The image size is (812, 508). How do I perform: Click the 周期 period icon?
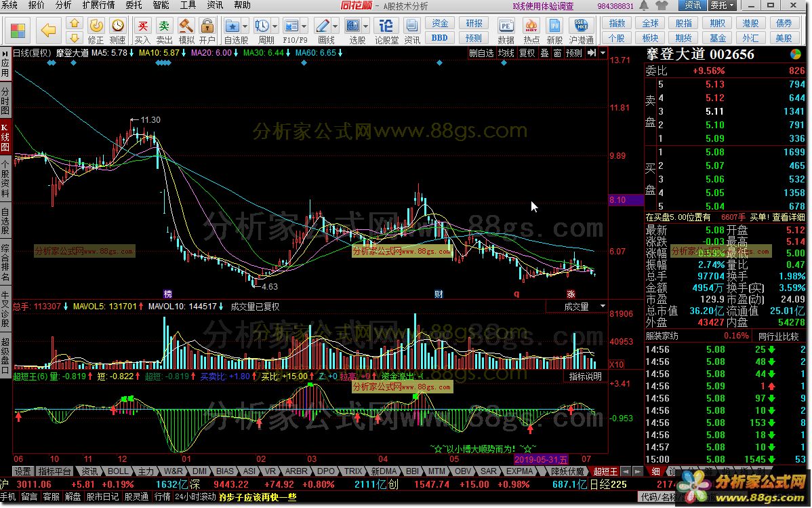pyautogui.click(x=262, y=26)
